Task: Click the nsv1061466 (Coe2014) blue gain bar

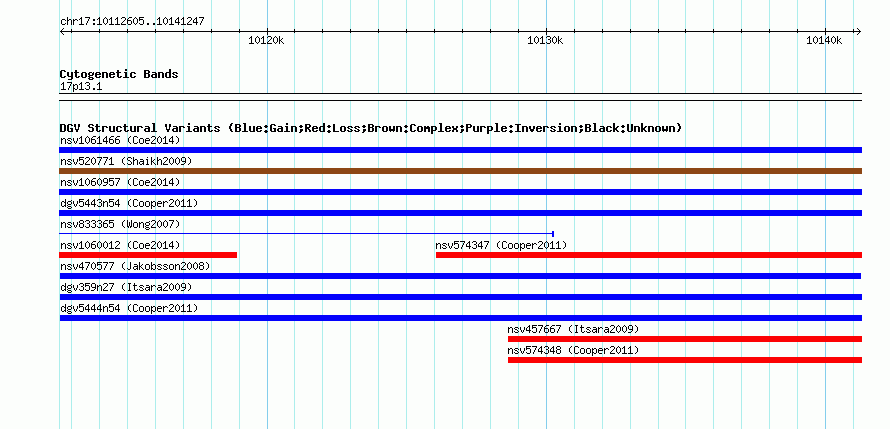Action: coord(460,150)
